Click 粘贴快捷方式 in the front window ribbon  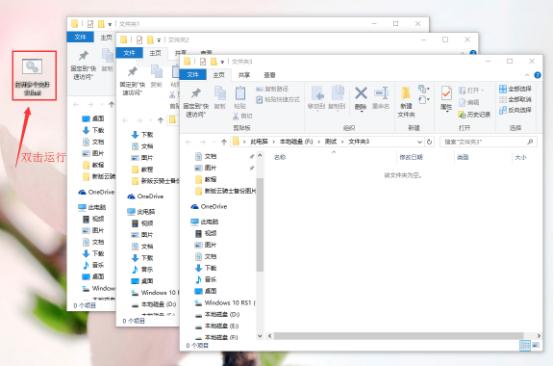[x=278, y=100]
